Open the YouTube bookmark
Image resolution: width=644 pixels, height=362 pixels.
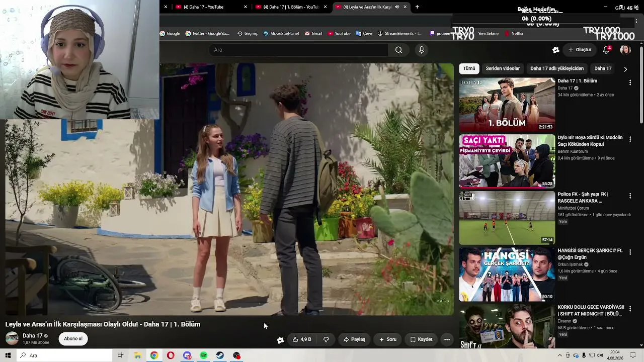pos(339,34)
